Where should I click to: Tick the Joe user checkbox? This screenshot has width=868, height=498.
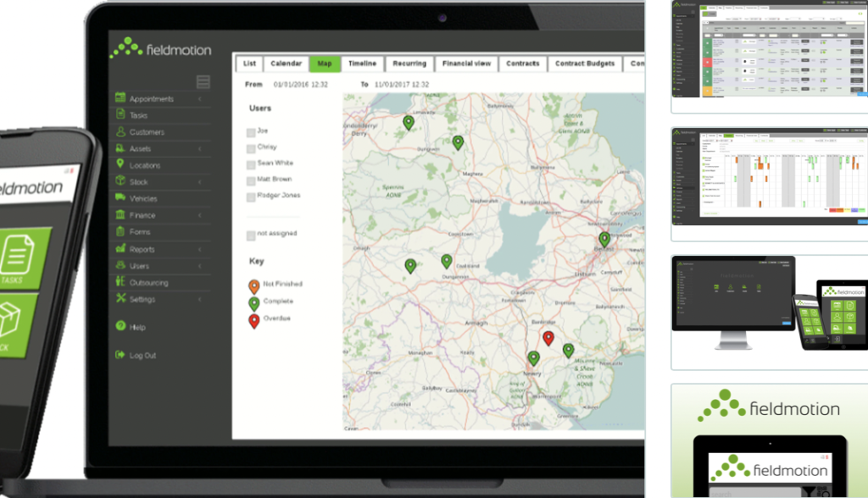[x=251, y=132]
